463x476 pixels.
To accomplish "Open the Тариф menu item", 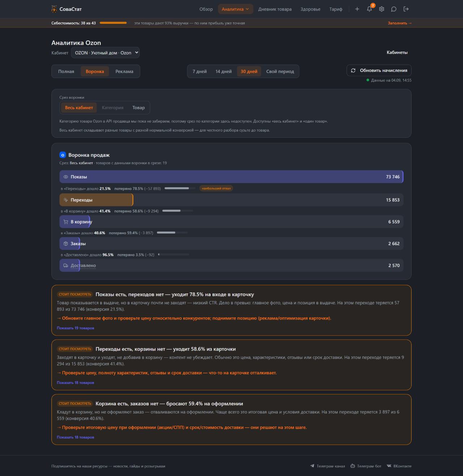I will [x=336, y=9].
